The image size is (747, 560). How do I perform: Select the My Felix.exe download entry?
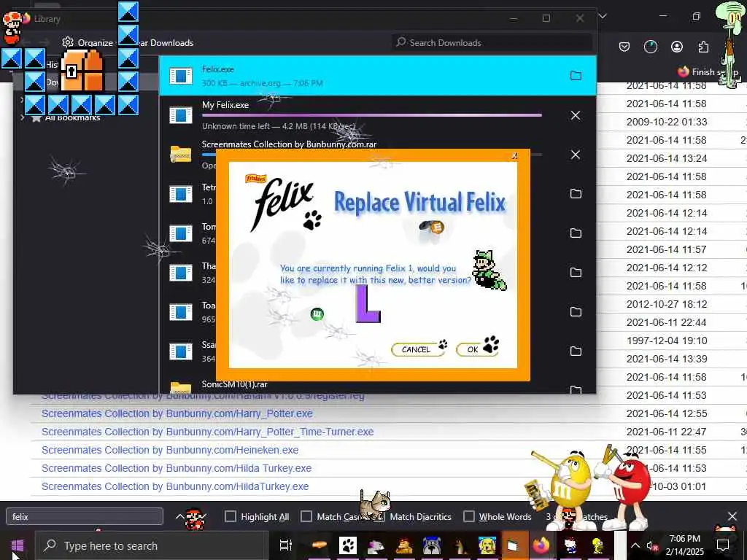point(377,115)
